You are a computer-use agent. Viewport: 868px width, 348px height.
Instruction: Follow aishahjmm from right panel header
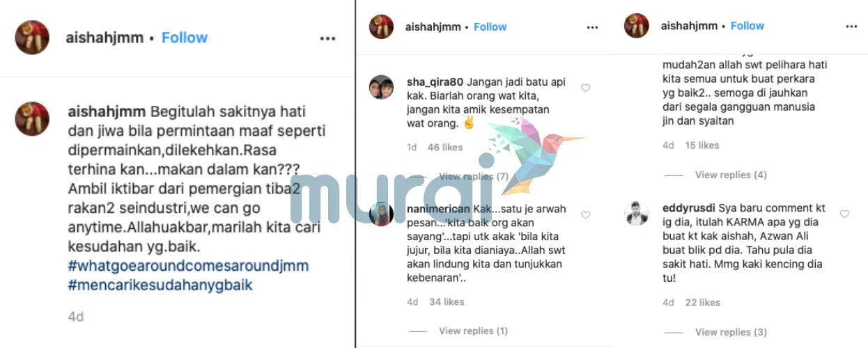click(747, 26)
